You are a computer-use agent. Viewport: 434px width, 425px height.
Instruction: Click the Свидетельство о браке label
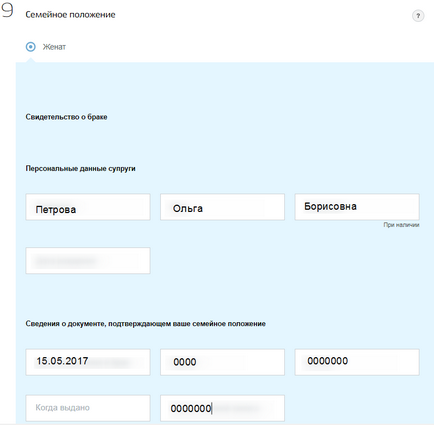point(66,117)
